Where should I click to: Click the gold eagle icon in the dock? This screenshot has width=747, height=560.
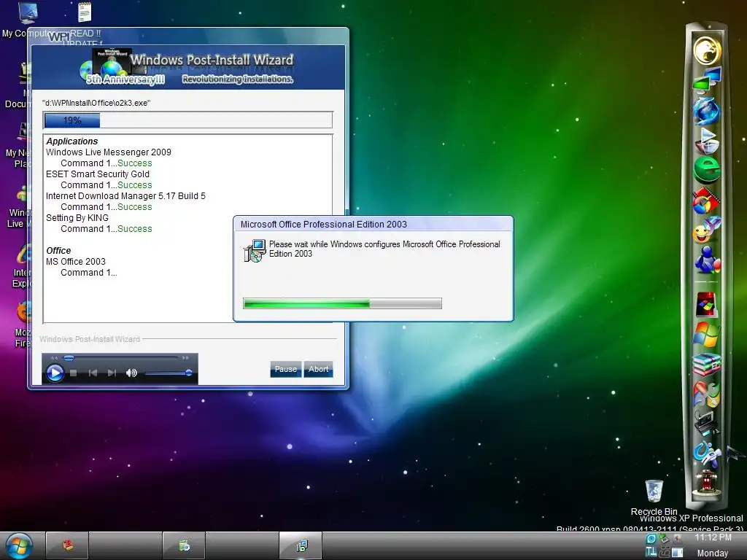coord(707,50)
